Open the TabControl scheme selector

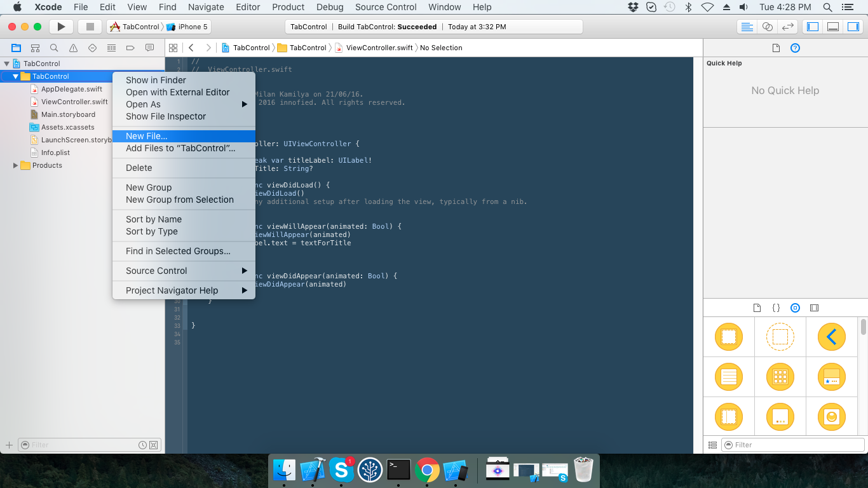coord(135,27)
